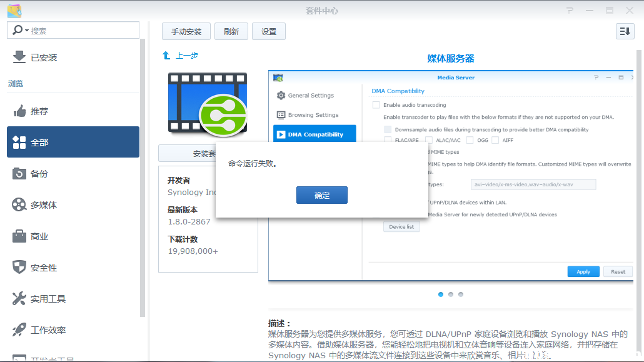Click the blue up arrow next to 上一步

coord(166,56)
